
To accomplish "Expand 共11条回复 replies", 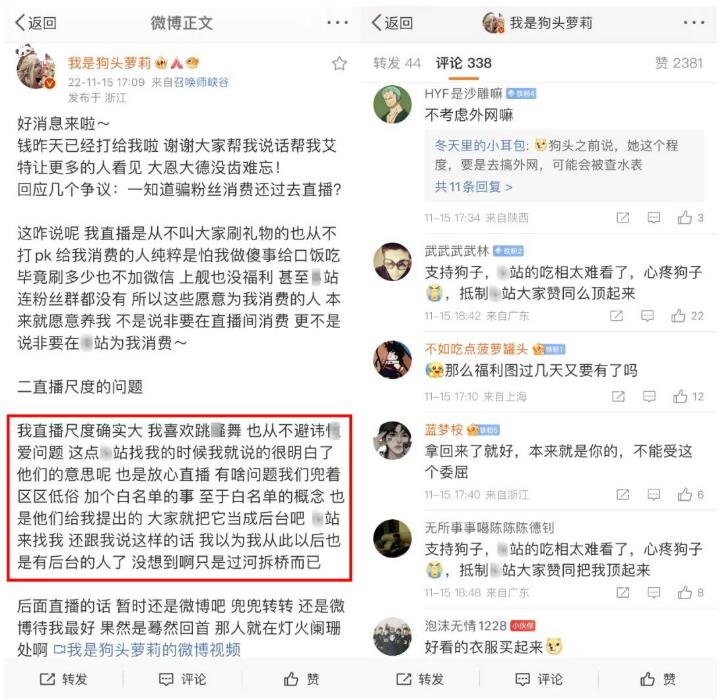I will pos(473,187).
